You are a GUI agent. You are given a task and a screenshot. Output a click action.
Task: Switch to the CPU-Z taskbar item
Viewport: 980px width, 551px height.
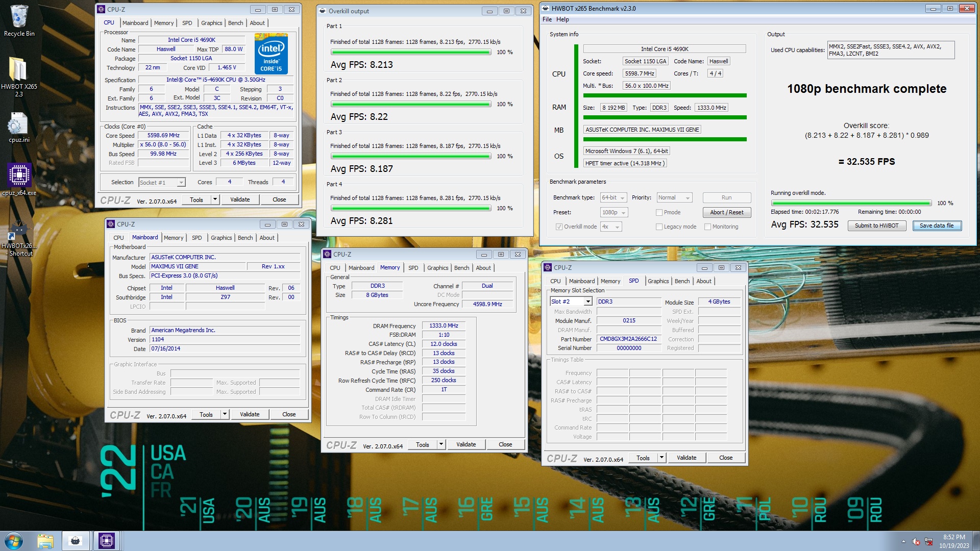point(106,541)
